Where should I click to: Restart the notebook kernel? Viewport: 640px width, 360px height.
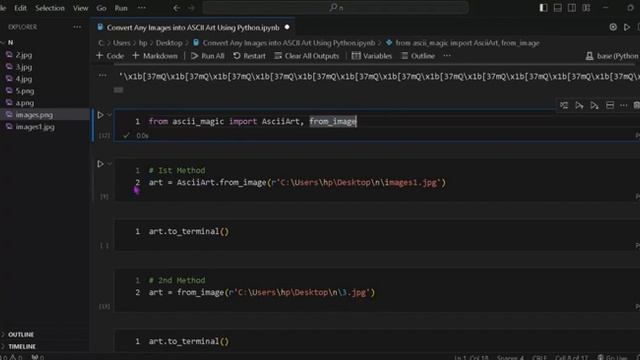[x=249, y=56]
